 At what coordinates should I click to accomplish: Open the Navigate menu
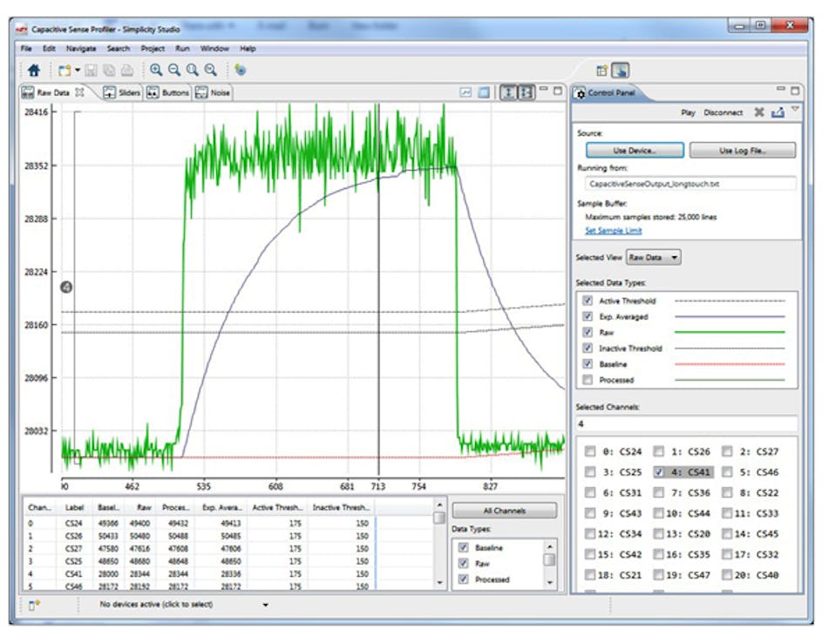(80, 48)
